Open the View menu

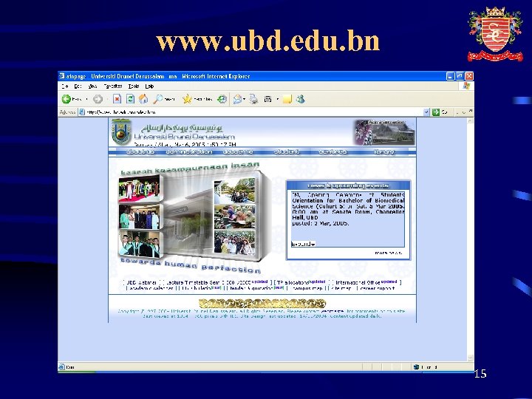[92, 86]
